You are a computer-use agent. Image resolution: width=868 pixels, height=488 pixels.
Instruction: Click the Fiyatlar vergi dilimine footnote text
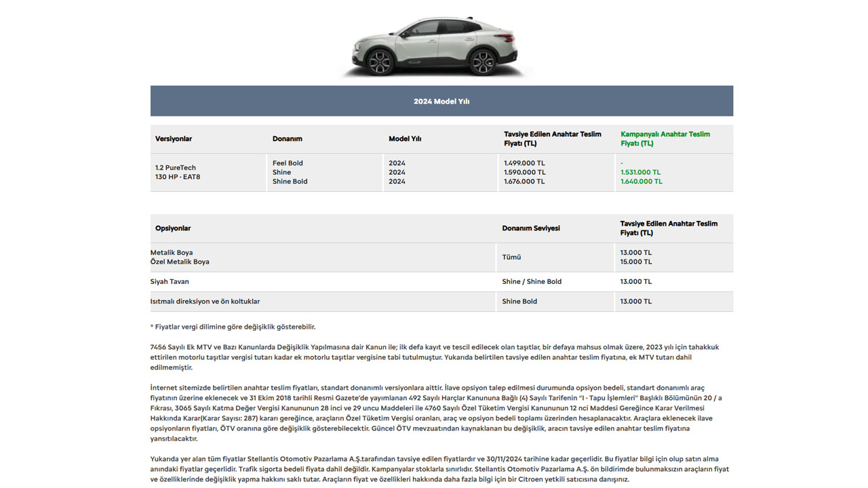233,327
